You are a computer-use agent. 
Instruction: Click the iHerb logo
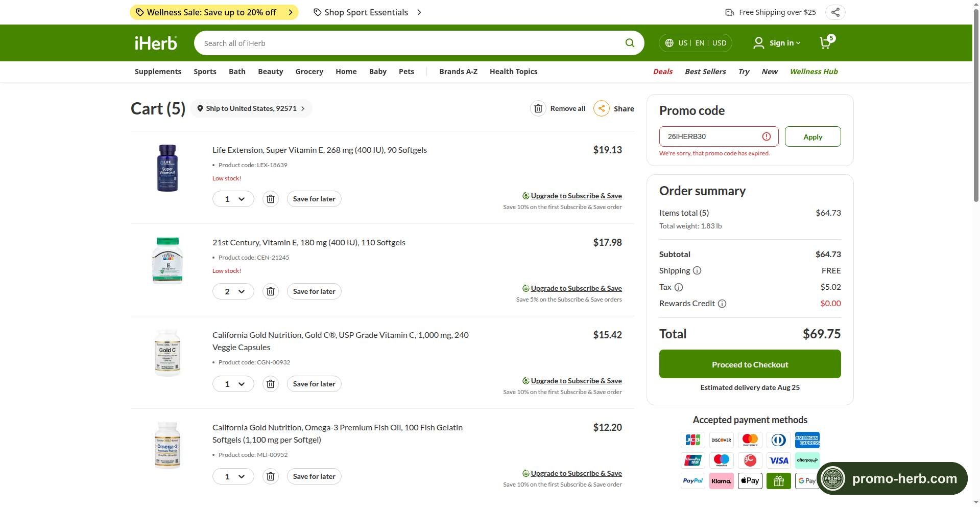(x=156, y=43)
